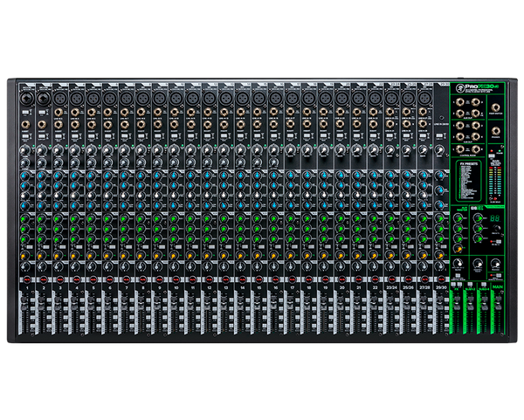Select the channel 1 high EQ knob
Viewport: 524px width, 420px height.
pos(25,176)
